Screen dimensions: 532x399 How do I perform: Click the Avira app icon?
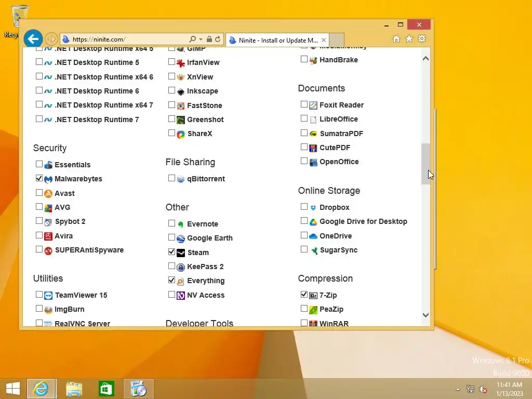click(48, 236)
